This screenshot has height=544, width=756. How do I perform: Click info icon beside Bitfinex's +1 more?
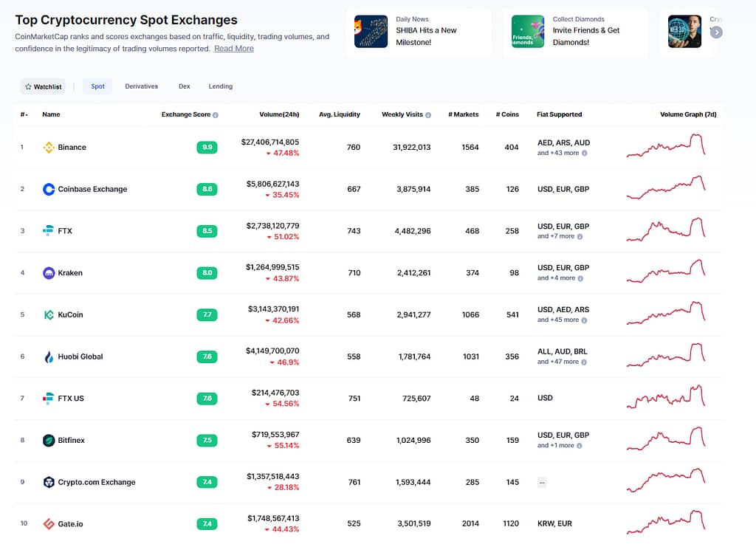coord(580,446)
